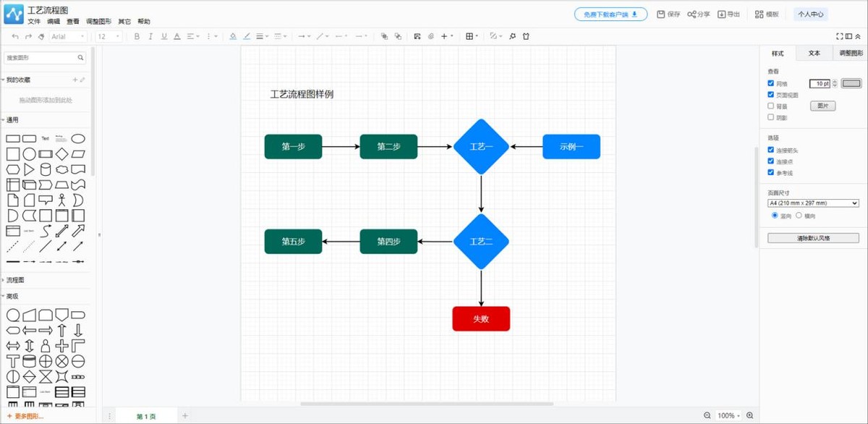The height and width of the screenshot is (424, 868).
Task: Enable the 阴影 shadow checkbox
Action: point(770,116)
